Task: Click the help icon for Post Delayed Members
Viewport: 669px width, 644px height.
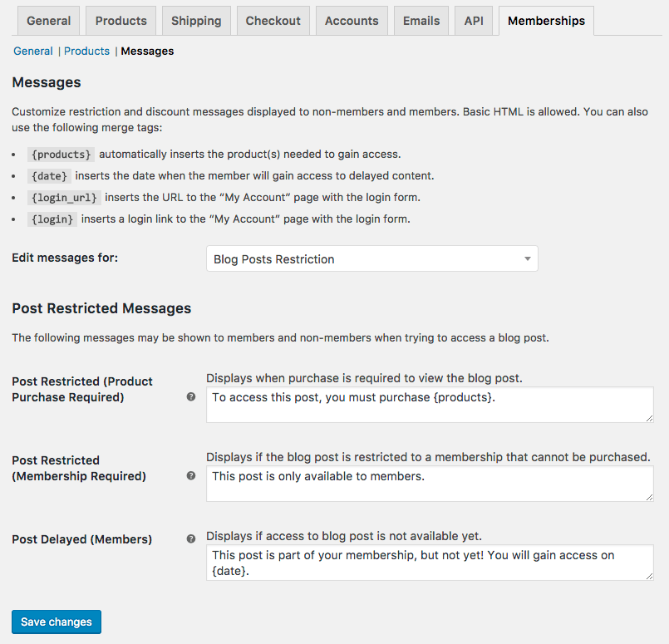Action: pos(190,538)
